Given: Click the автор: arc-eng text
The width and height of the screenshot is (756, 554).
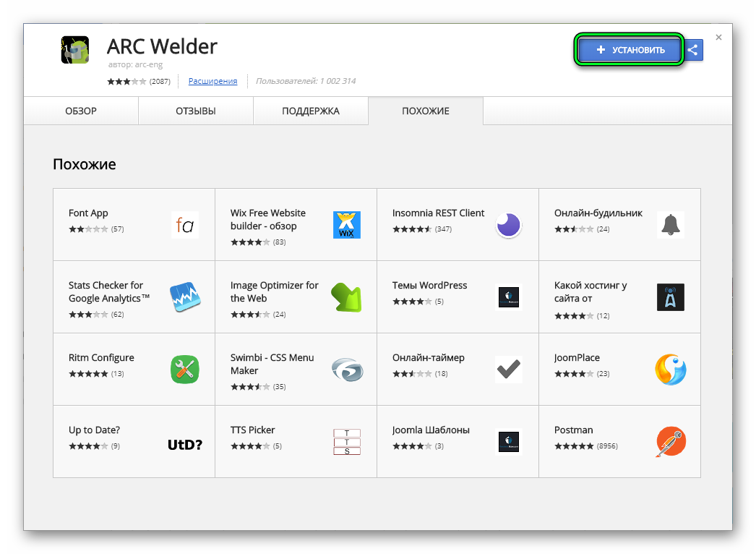Looking at the screenshot, I should 135,64.
